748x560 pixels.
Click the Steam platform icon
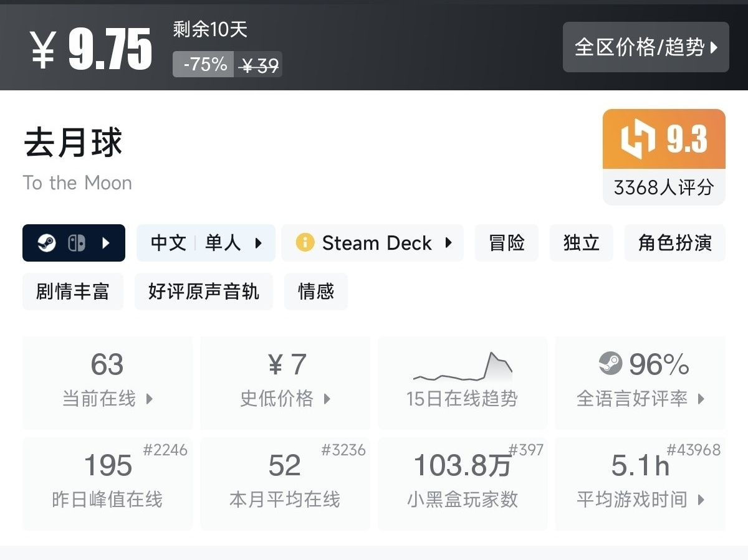[47, 243]
